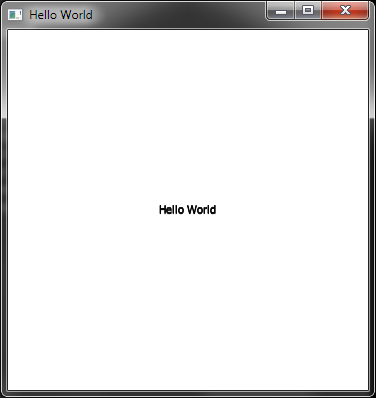This screenshot has width=376, height=398.
Task: Click empty title bar area beside the title
Action: (180, 15)
